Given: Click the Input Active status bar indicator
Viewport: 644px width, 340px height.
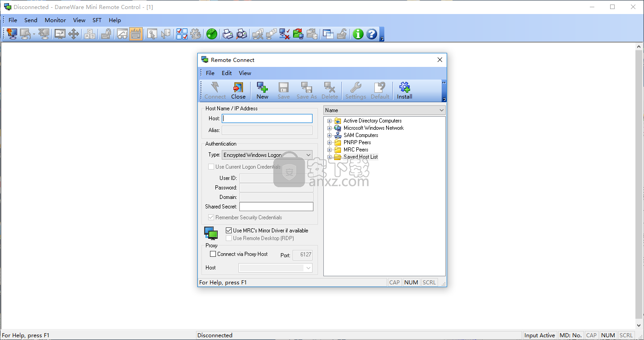Looking at the screenshot, I should (539, 335).
